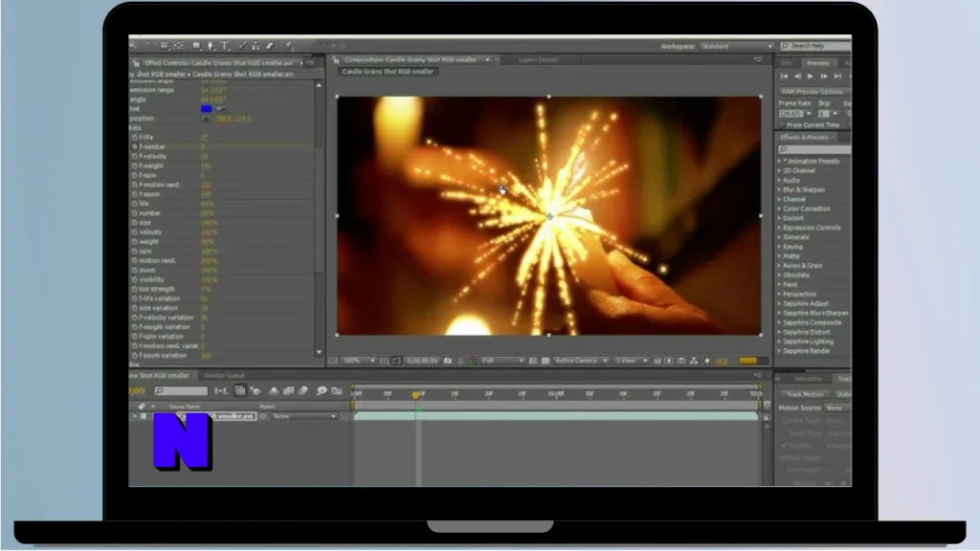Click the Keying effects category
Image resolution: width=980 pixels, height=551 pixels.
coord(791,247)
